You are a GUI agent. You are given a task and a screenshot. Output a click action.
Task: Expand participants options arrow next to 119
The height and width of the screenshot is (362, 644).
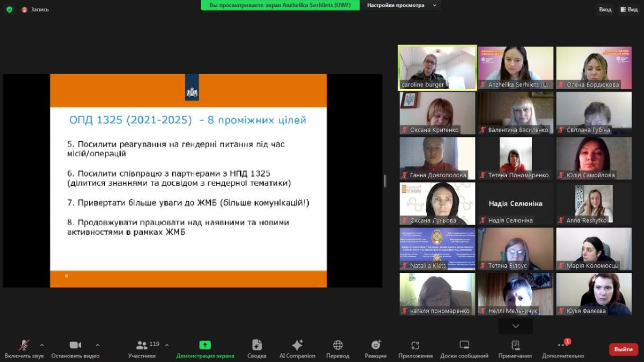[166, 345]
